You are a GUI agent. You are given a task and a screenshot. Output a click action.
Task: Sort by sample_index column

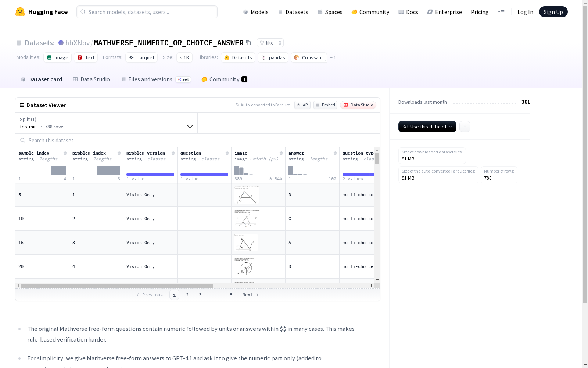click(x=65, y=153)
